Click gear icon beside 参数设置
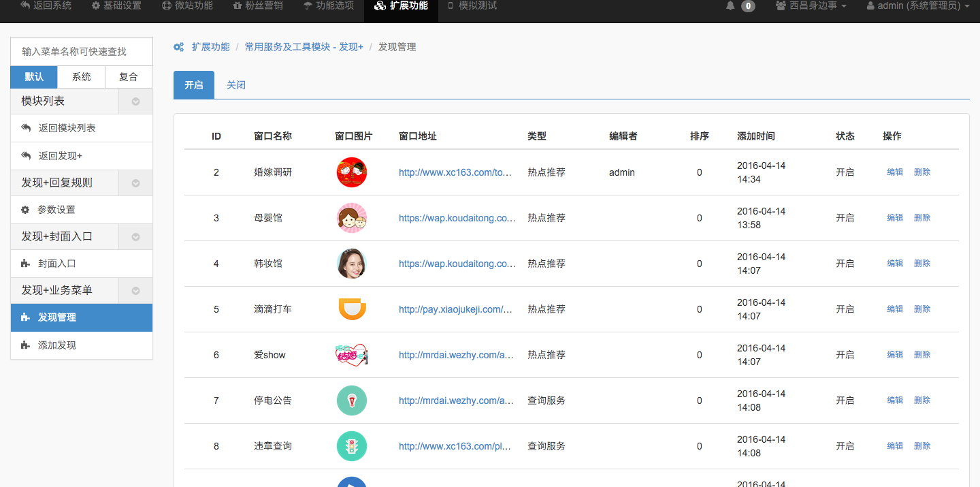 [25, 210]
